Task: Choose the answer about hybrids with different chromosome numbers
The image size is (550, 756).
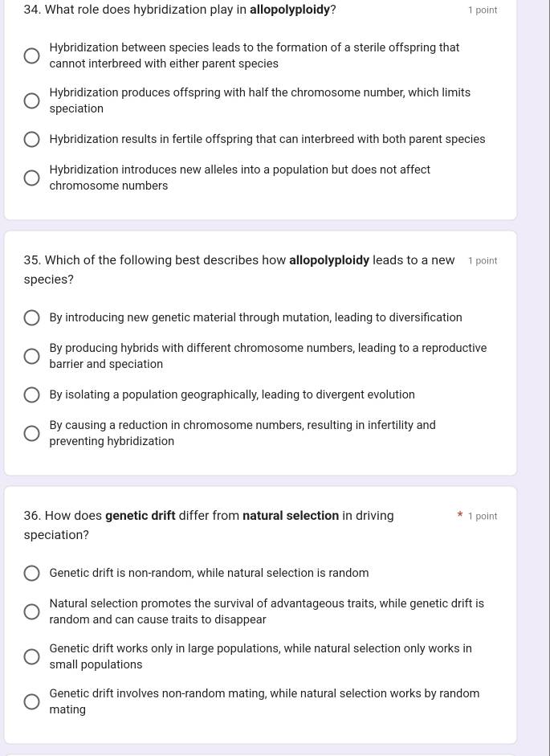Action: (31, 356)
